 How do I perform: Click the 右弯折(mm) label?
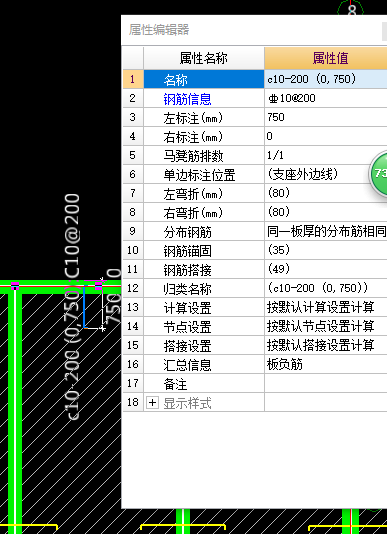point(193,213)
